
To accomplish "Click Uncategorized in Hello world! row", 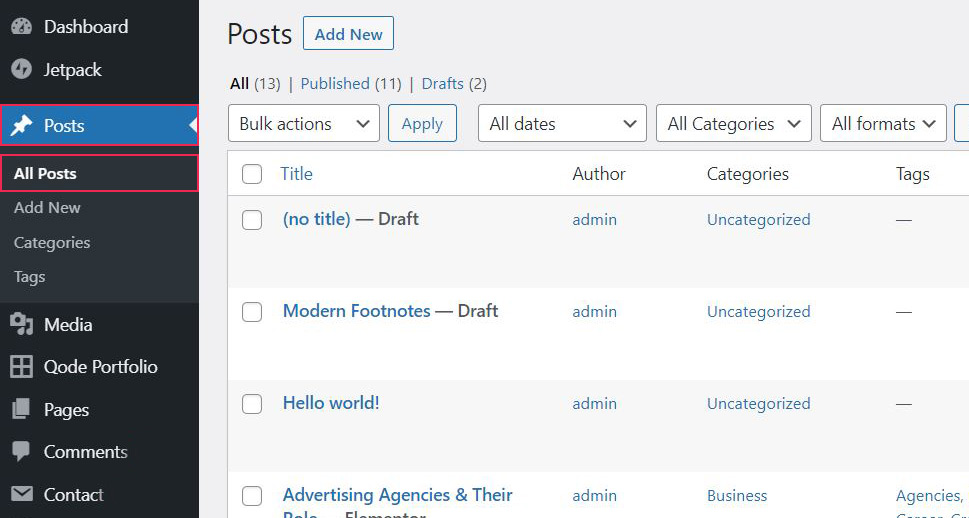I will pos(758,404).
